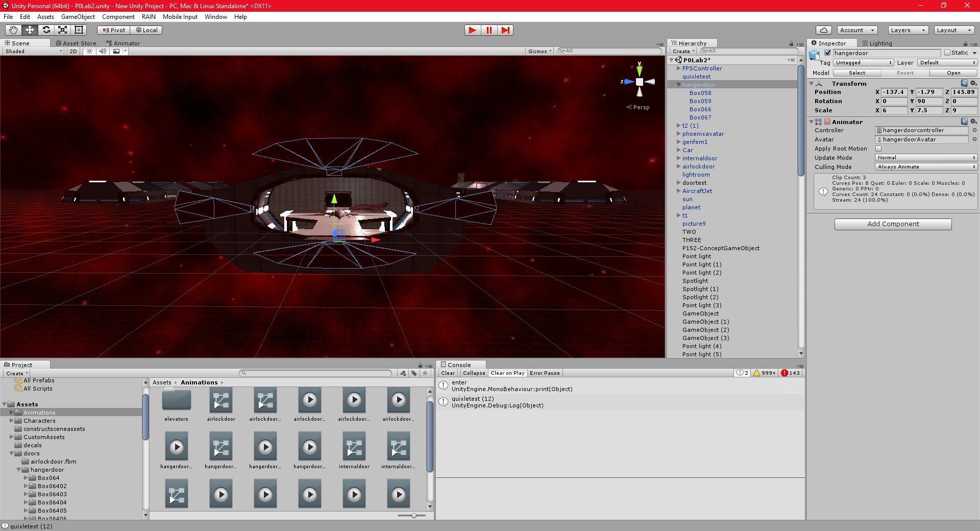Click search by type icon in Project
Image resolution: width=980 pixels, height=531 pixels.
pos(403,373)
